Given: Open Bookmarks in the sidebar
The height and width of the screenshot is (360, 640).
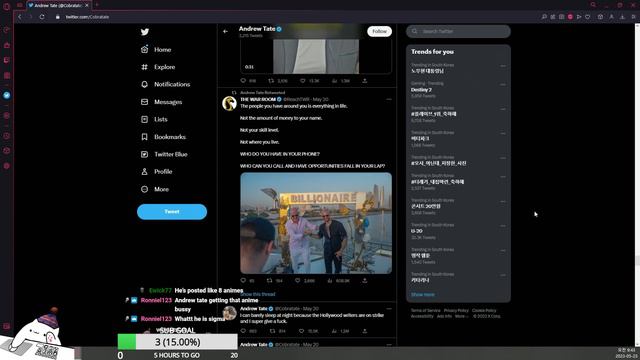Looking at the screenshot, I should pos(163,137).
